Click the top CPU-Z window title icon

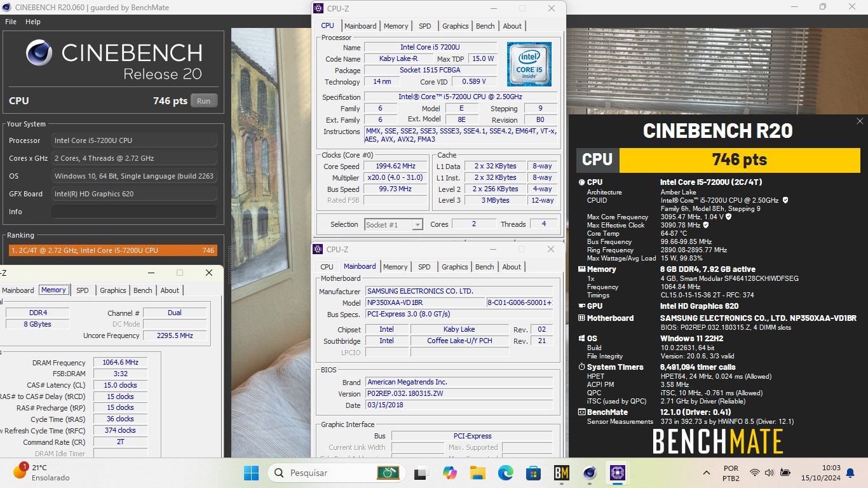(x=318, y=8)
